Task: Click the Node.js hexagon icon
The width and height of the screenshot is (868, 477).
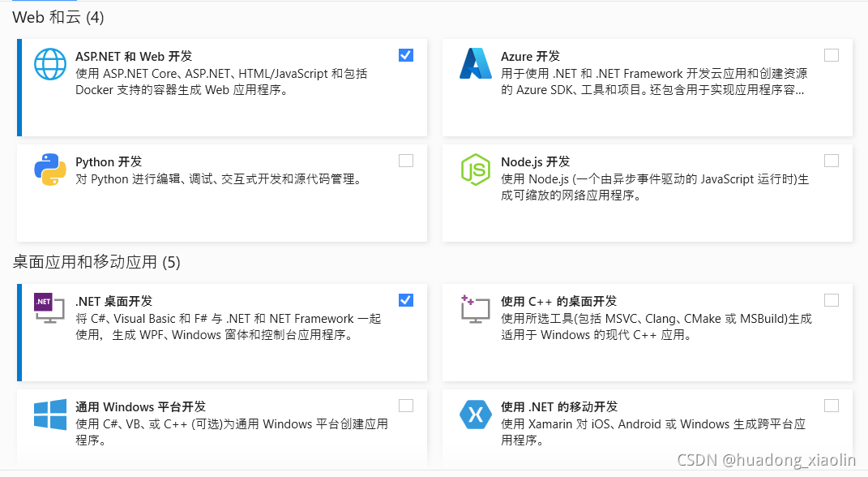Action: 476,170
